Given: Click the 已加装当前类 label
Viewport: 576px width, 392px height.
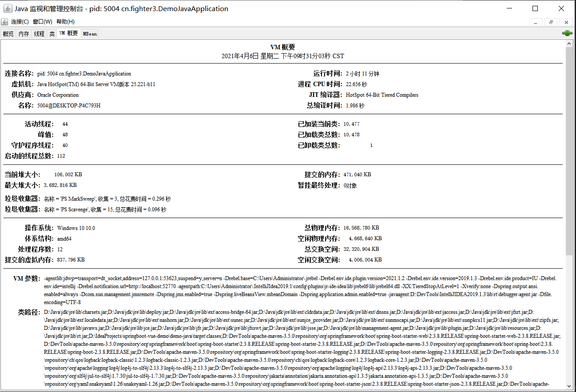Looking at the screenshot, I should click(x=319, y=124).
